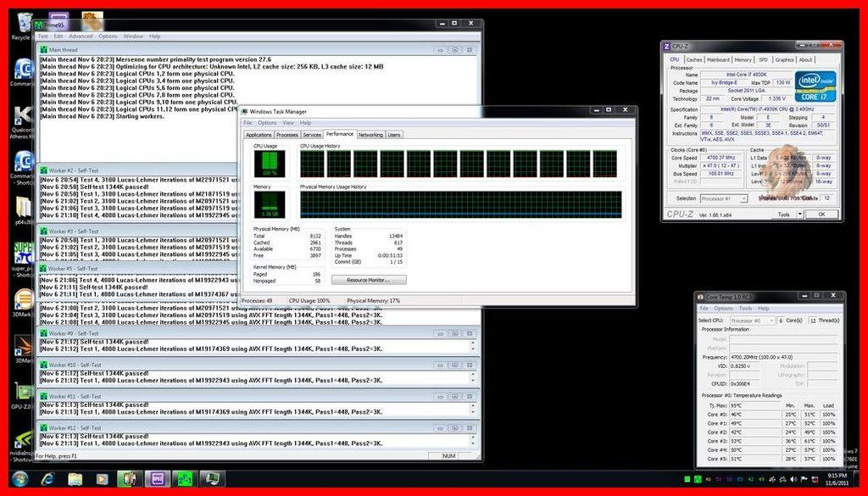868x496 pixels.
Task: Open the GPU-Z desktop shortcut
Action: [21, 396]
